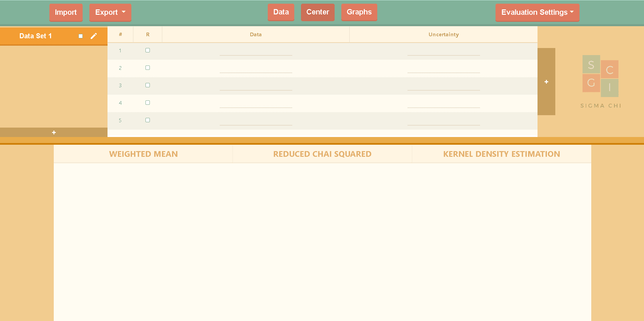This screenshot has height=321, width=644.
Task: Add a new column using right plus icon
Action: coord(546,82)
